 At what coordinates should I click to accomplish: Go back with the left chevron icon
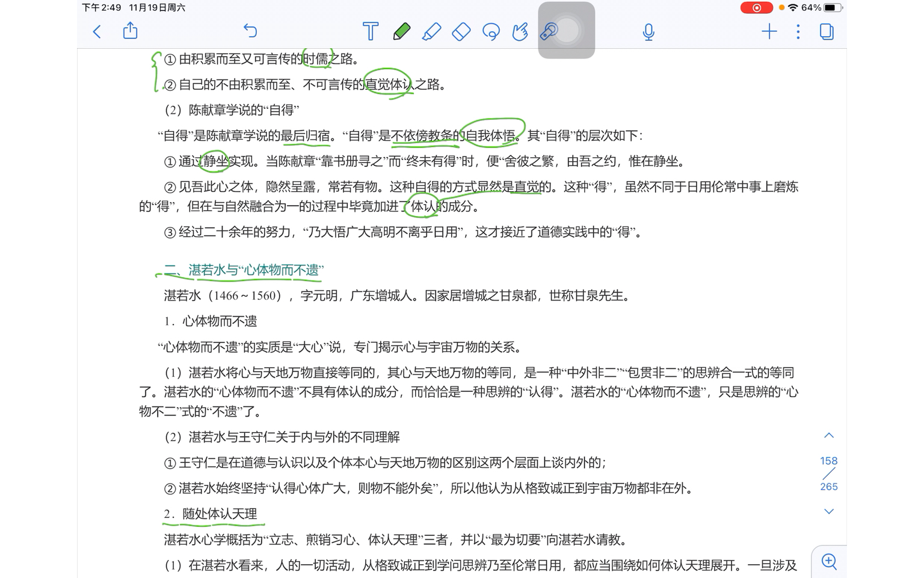(97, 31)
